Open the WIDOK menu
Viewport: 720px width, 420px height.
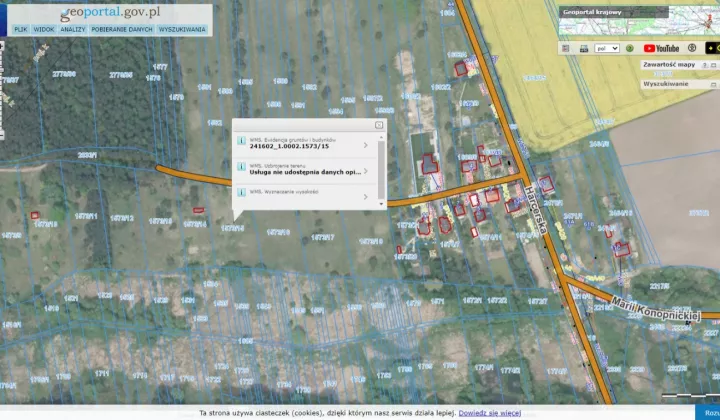pos(44,29)
